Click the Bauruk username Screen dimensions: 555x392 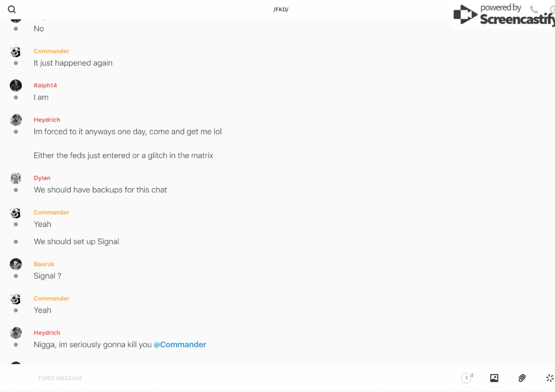tap(44, 264)
